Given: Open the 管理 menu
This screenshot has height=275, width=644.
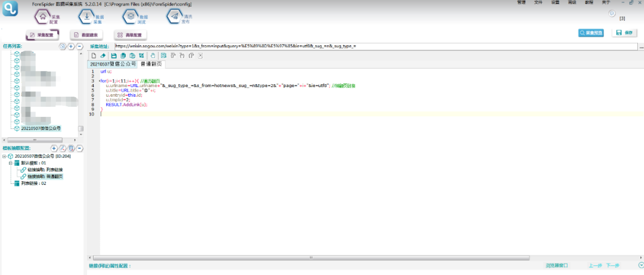Looking at the screenshot, I should pos(521,2).
